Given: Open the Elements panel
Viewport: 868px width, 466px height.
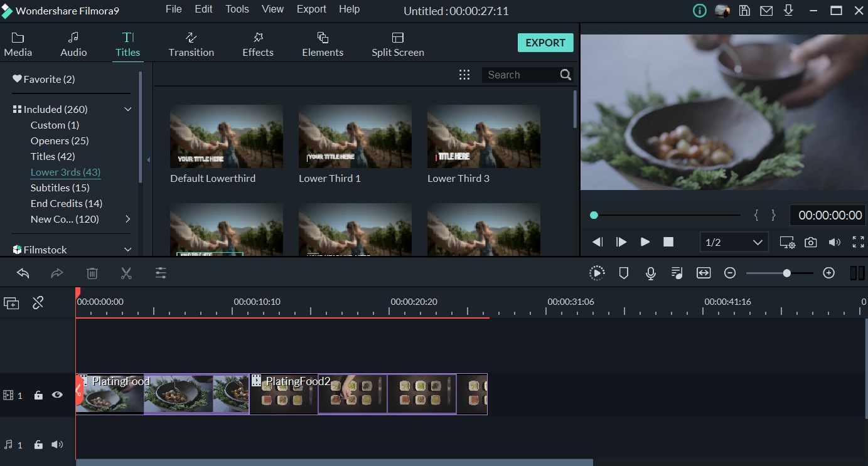Looking at the screenshot, I should pyautogui.click(x=323, y=43).
